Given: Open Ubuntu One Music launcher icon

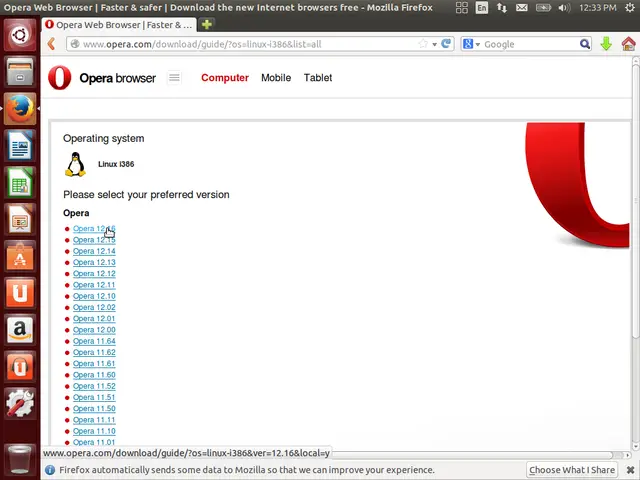Looking at the screenshot, I should click(x=20, y=367).
